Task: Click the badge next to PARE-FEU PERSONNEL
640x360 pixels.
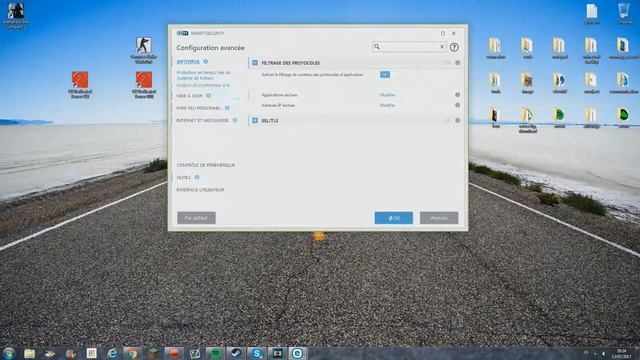Action: pyautogui.click(x=227, y=108)
